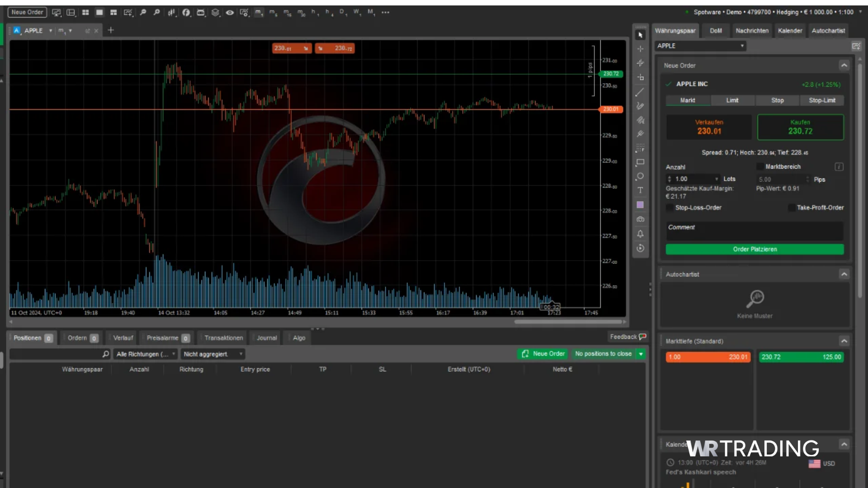Select the Stop-Limit order type

point(822,100)
